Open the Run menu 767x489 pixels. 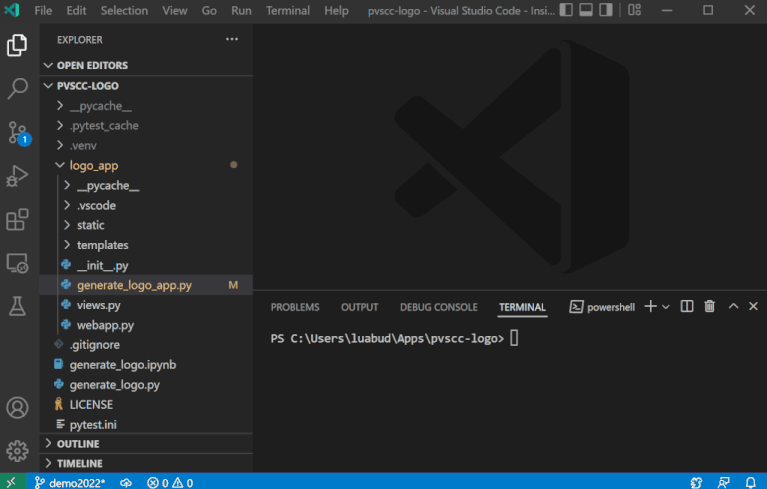(x=241, y=10)
